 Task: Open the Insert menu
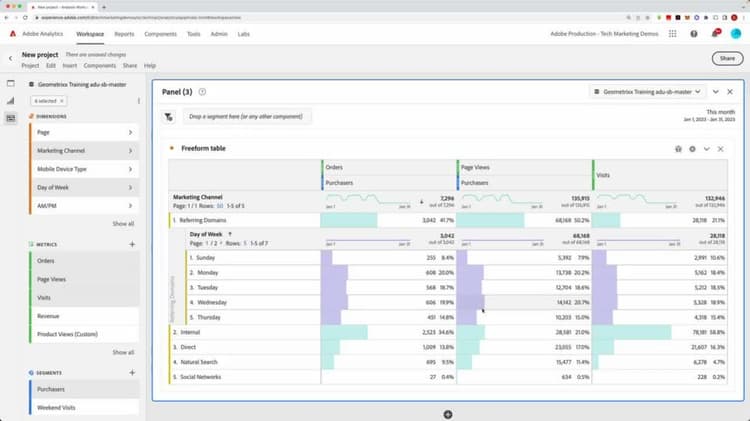click(x=69, y=66)
